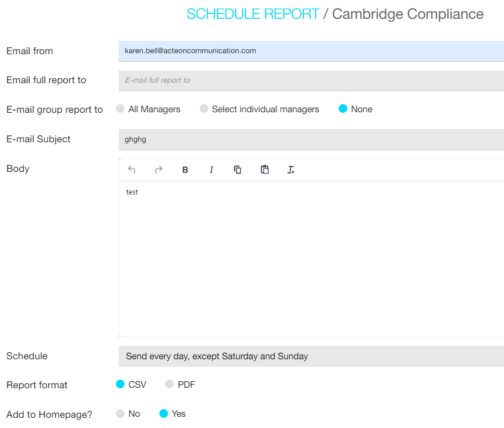Click the SCHEDULE REPORT heading link

tap(253, 14)
